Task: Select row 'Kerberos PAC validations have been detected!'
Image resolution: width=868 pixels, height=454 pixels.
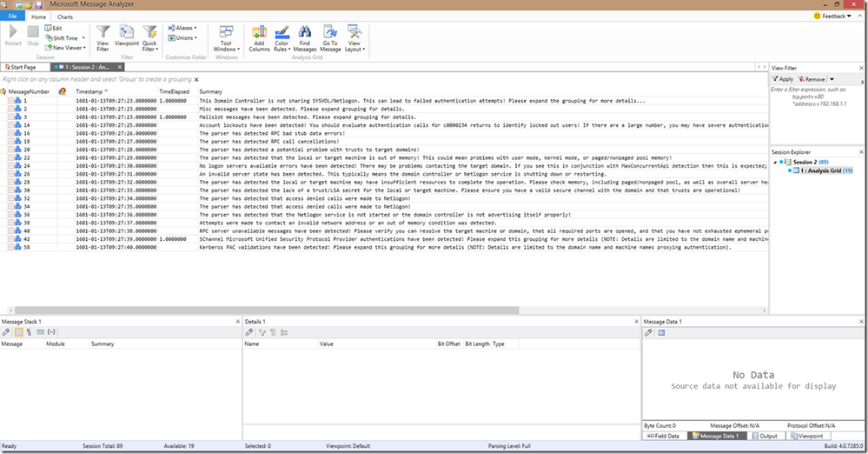Action: (384, 247)
